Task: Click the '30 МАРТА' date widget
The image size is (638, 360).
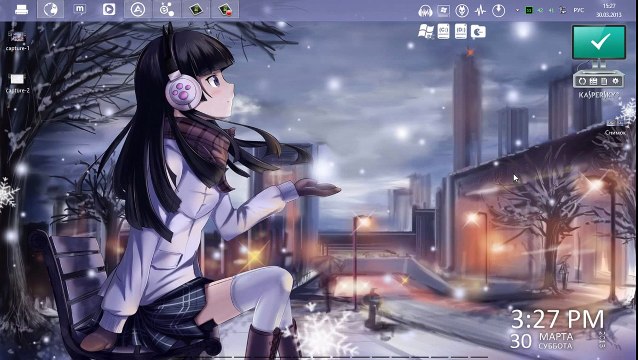Action: pyautogui.click(x=542, y=341)
